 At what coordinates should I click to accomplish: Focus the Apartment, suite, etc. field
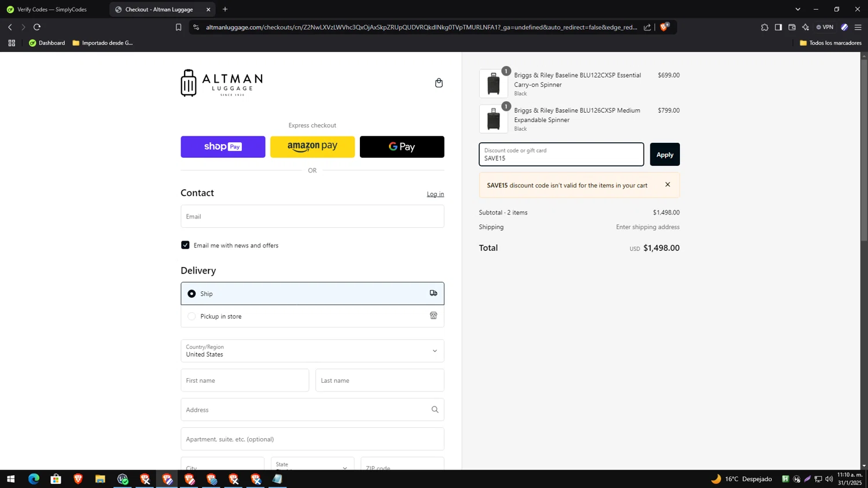click(312, 439)
